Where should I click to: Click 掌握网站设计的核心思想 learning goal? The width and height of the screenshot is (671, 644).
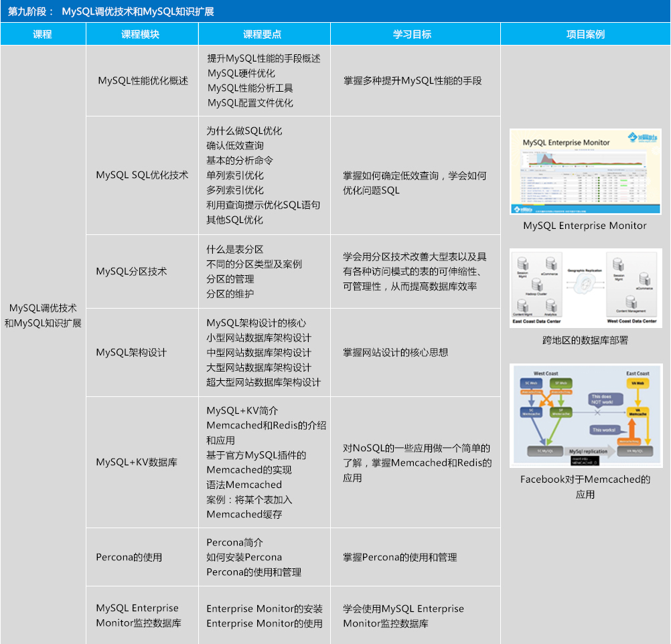point(395,353)
